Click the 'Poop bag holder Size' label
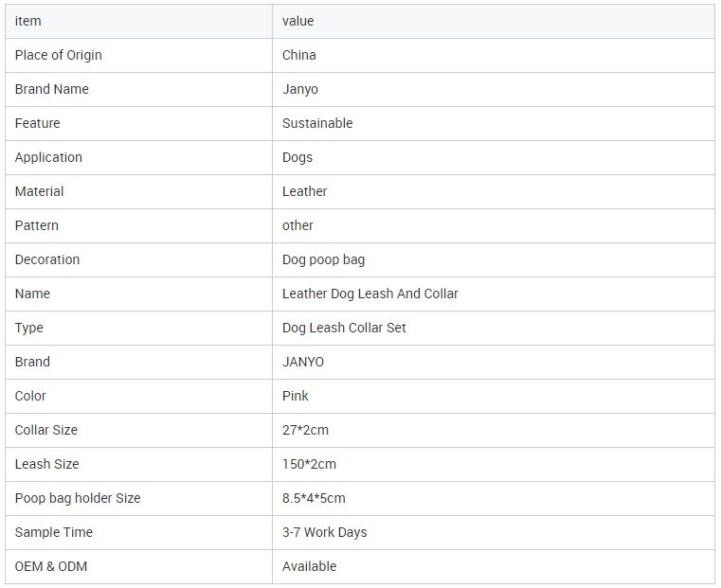This screenshot has height=588, width=721. tap(78, 498)
